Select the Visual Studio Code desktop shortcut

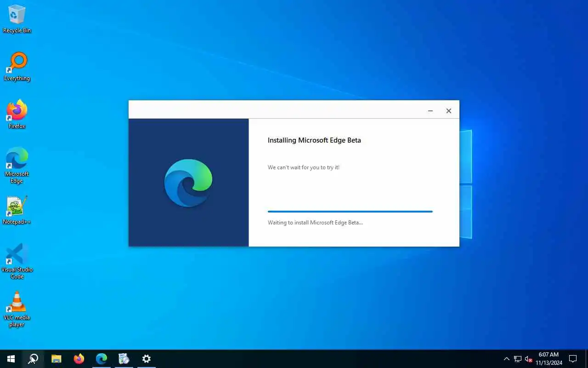(x=17, y=261)
